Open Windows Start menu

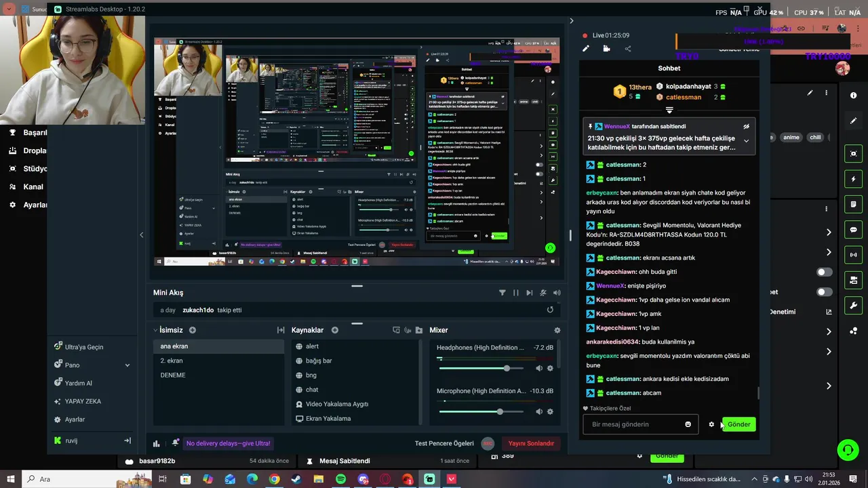[x=11, y=479]
